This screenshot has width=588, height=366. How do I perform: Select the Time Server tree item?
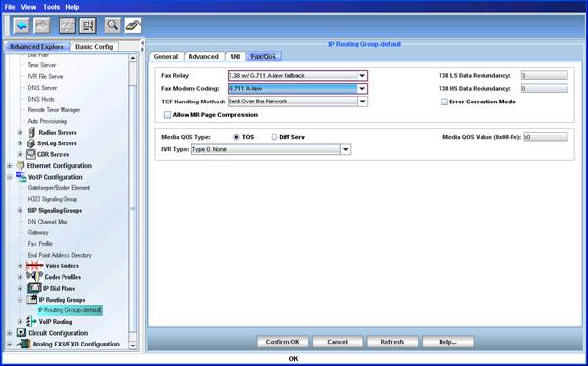(x=42, y=65)
